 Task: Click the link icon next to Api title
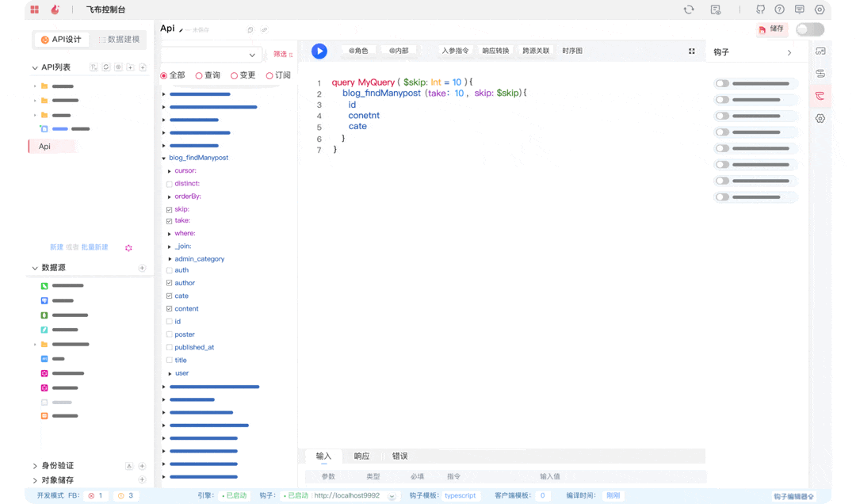(x=264, y=29)
